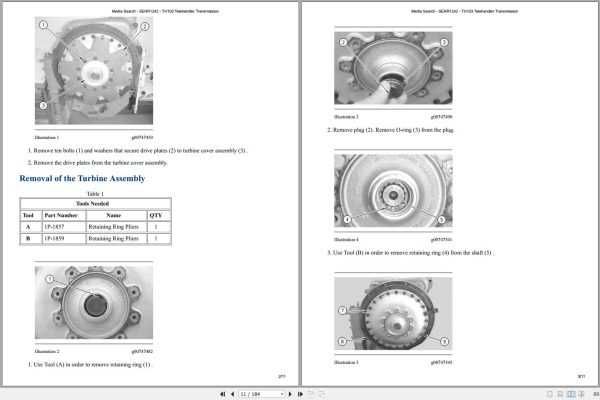Image resolution: width=600 pixels, height=400 pixels.
Task: Switch to continuous page view
Action: click(x=560, y=394)
